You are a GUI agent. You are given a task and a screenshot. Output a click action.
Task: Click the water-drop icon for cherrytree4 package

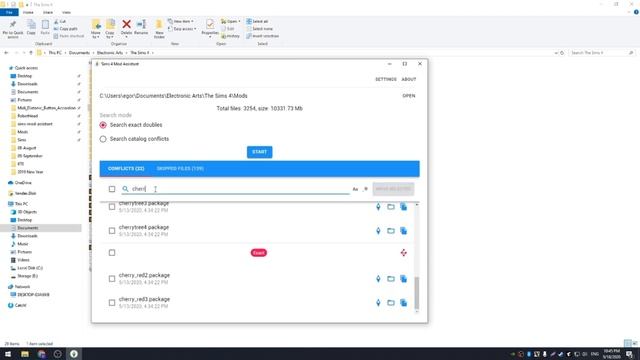coord(378,231)
